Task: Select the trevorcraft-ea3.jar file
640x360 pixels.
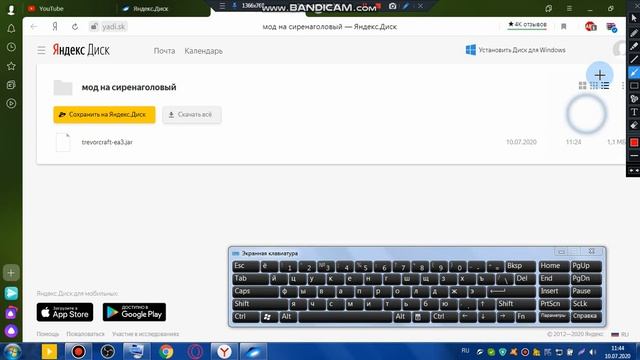Action: 107,142
